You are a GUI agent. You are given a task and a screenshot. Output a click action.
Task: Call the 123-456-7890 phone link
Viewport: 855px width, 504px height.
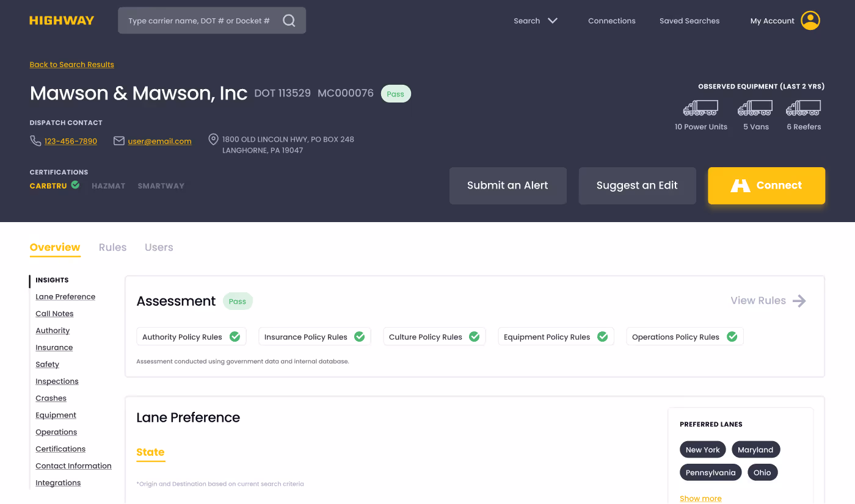click(x=71, y=141)
